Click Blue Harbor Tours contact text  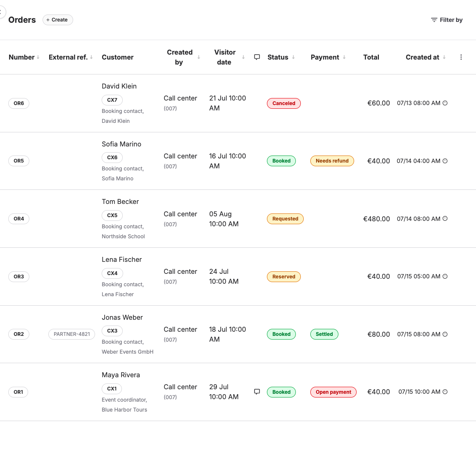point(124,410)
